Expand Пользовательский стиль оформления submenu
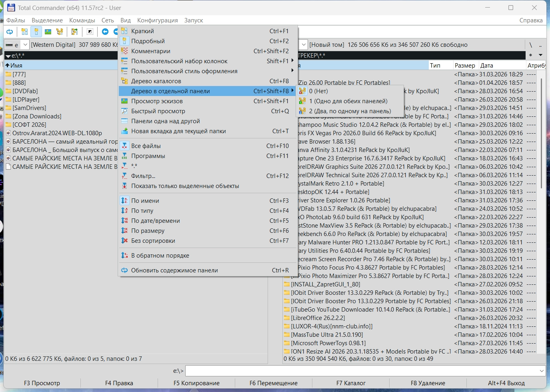The image size is (550, 392). pyautogui.click(x=208, y=71)
